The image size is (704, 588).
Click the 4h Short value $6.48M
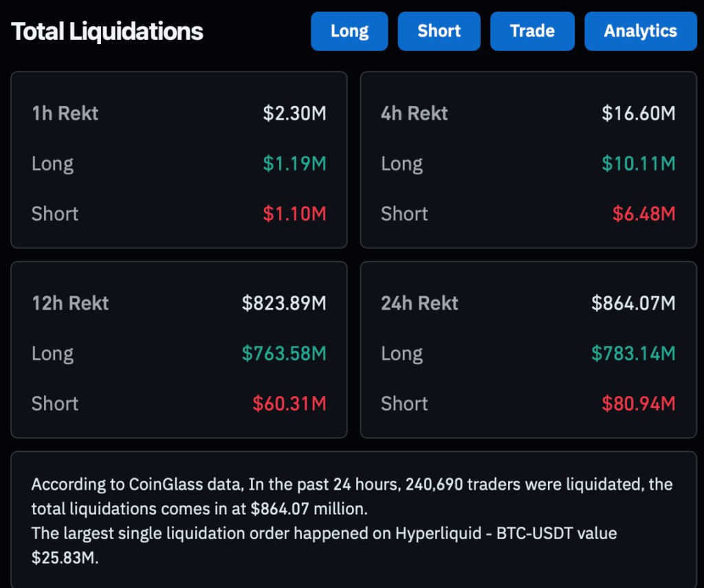[x=643, y=214]
